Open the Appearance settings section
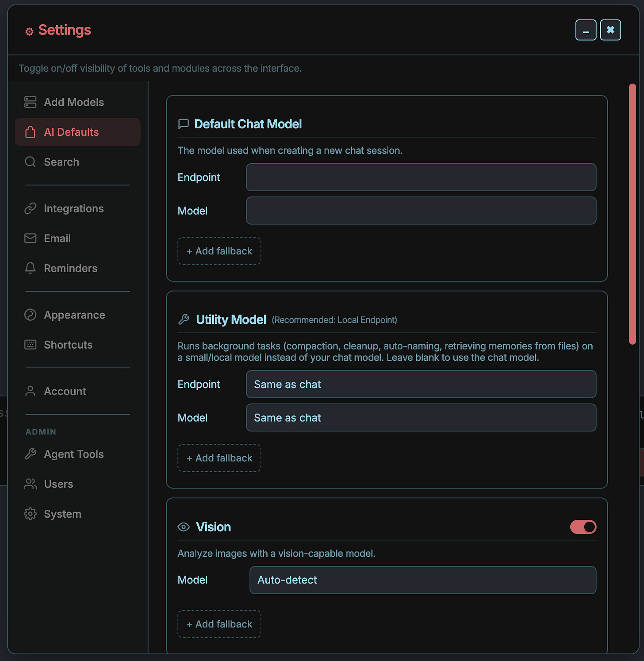The image size is (644, 661). (x=78, y=315)
